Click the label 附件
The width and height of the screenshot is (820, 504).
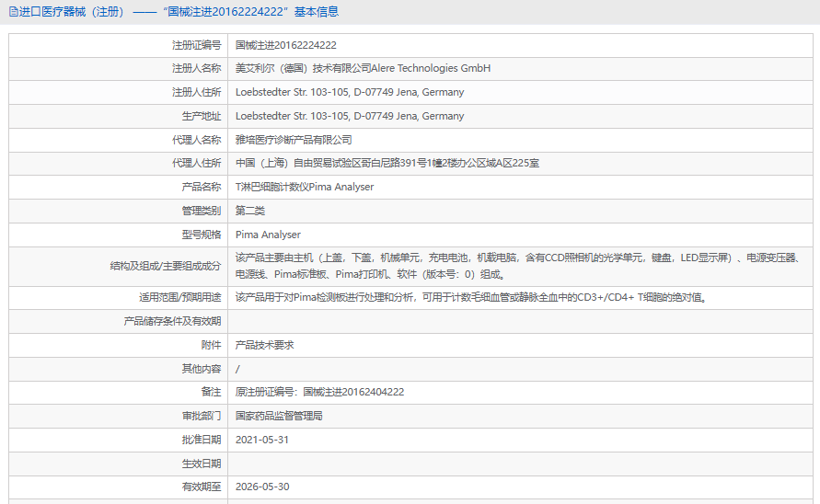click(x=212, y=345)
